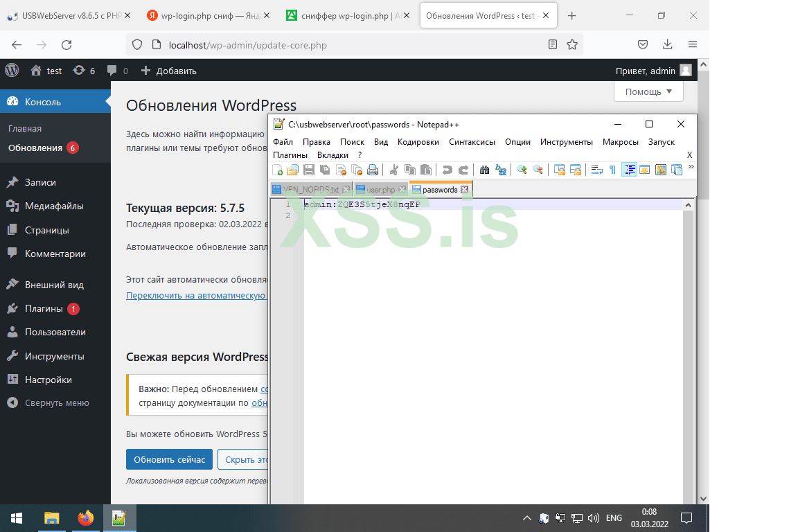Click Cut scissors icon in Notepad++
The height and width of the screenshot is (532, 798).
click(393, 170)
